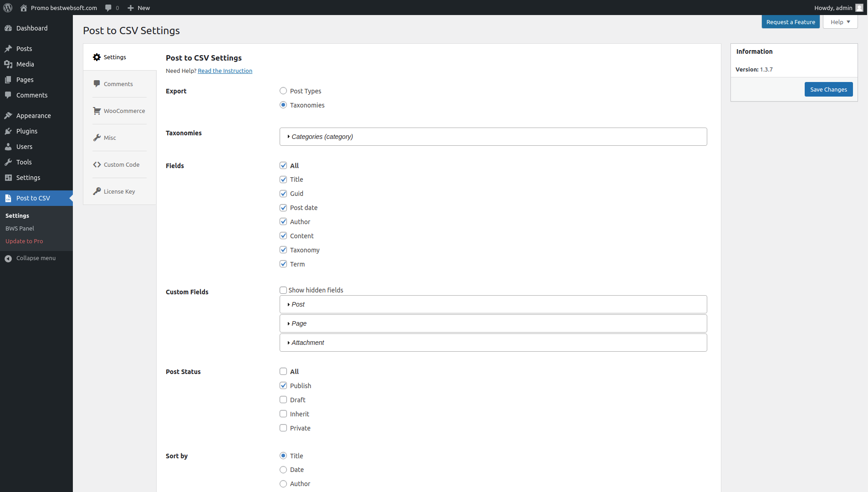868x492 pixels.
Task: Open Update to Pro submenu item
Action: point(24,241)
